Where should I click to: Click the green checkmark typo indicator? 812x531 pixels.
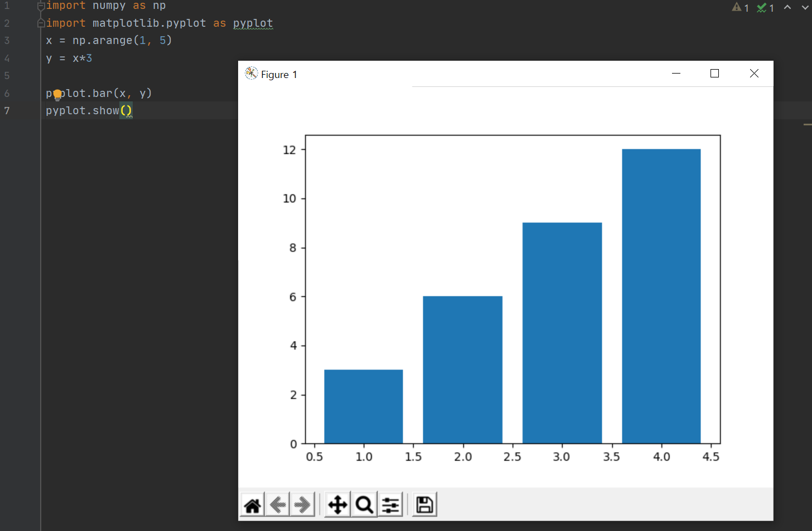pyautogui.click(x=762, y=8)
